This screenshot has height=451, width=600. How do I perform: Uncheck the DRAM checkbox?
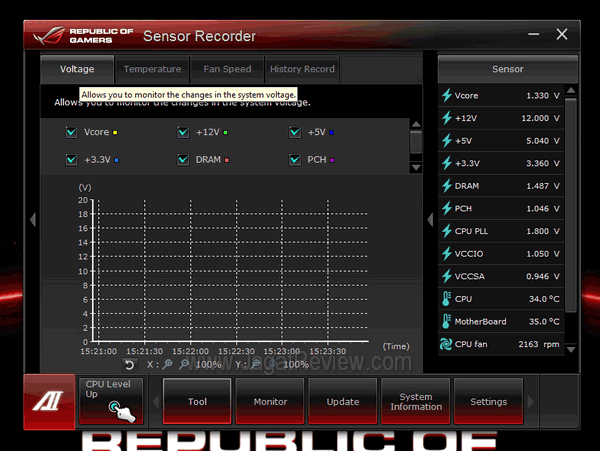click(183, 160)
